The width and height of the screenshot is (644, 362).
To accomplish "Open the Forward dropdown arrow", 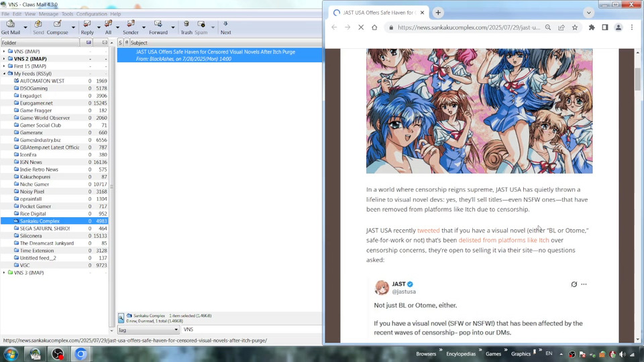I will [x=172, y=27].
